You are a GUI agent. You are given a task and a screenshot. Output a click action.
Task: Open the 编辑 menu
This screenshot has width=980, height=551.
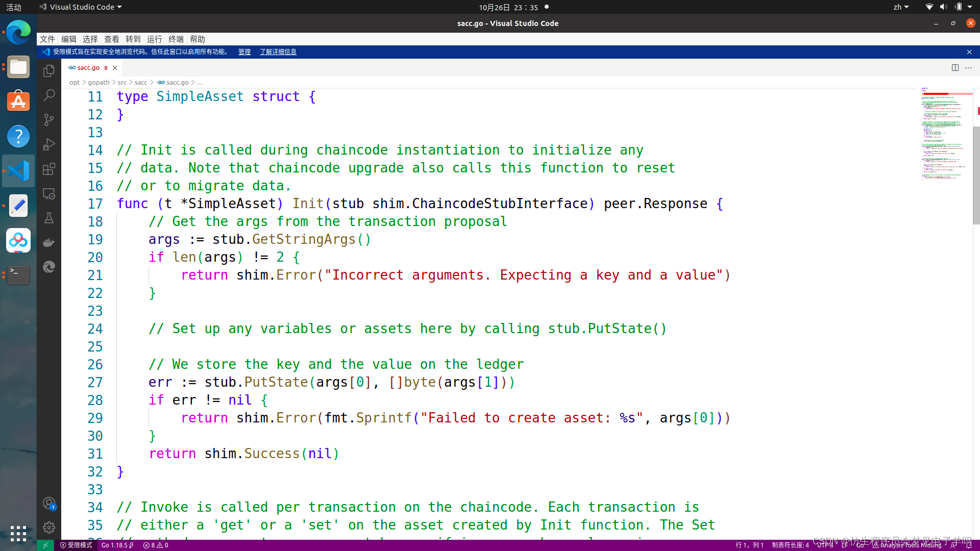(69, 39)
